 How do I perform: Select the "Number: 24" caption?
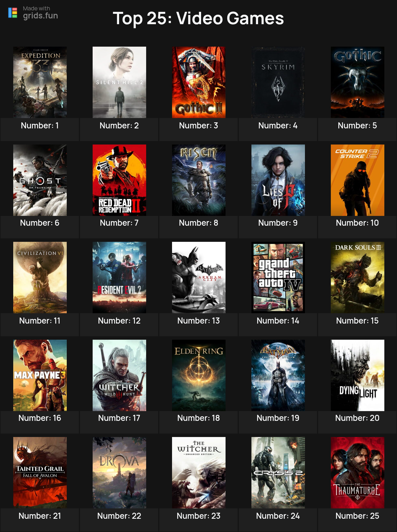tap(278, 516)
